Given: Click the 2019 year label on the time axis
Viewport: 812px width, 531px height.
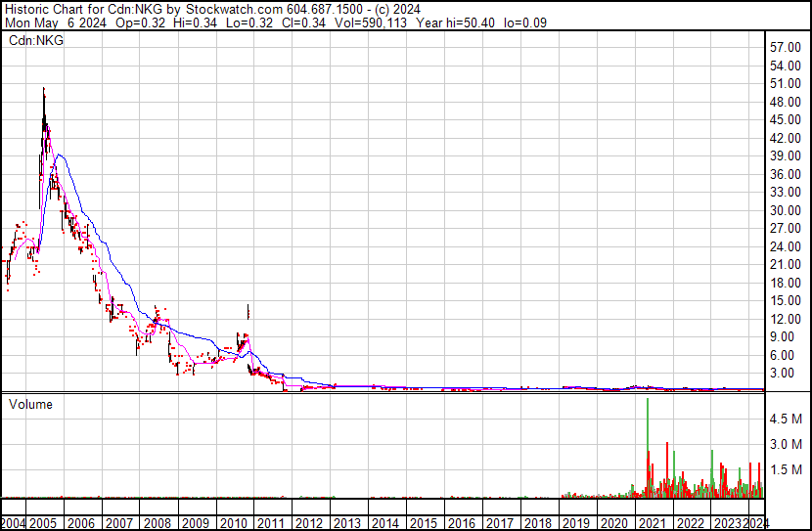Looking at the screenshot, I should tap(575, 523).
